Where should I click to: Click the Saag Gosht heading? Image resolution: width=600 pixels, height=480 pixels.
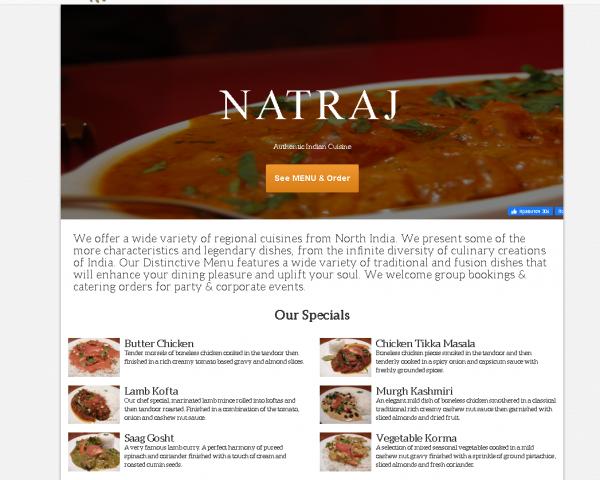click(149, 438)
